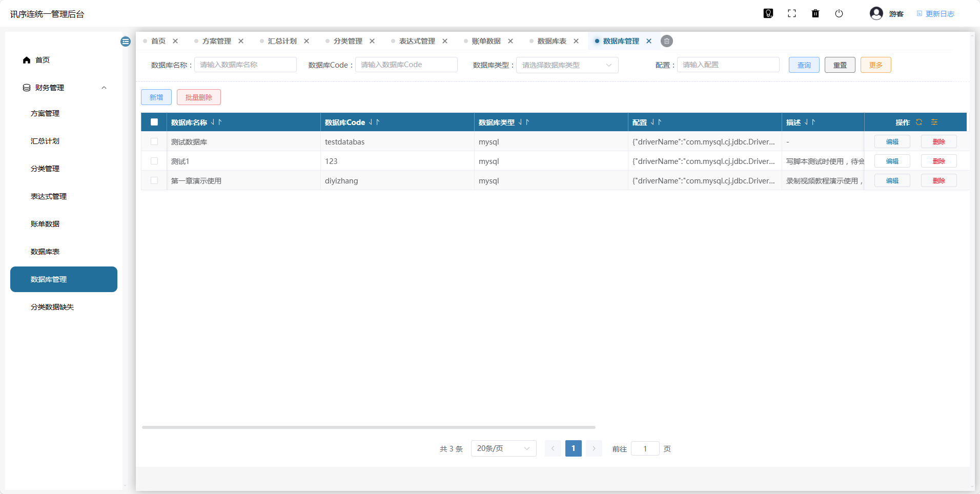
Task: Close the 数据库表 tab
Action: pyautogui.click(x=576, y=41)
